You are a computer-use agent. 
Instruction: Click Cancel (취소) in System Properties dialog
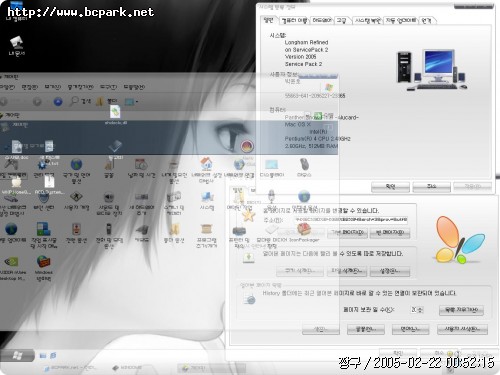[432, 187]
